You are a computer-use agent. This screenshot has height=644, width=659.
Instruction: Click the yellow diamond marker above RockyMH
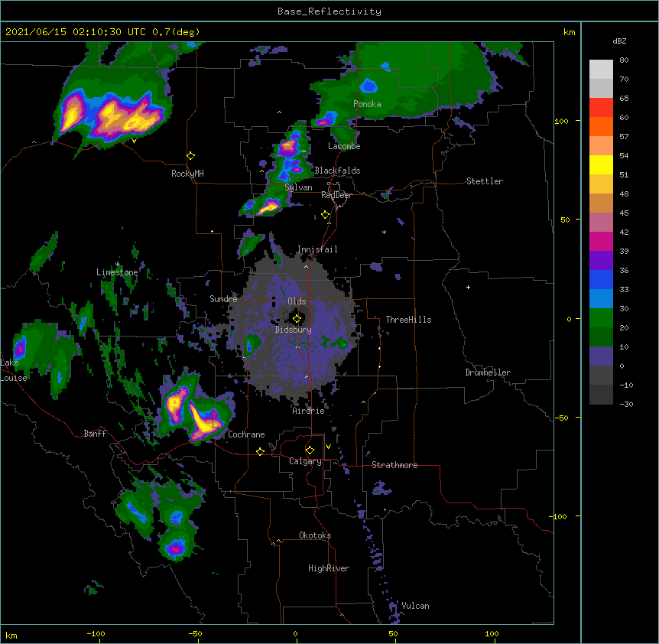190,156
